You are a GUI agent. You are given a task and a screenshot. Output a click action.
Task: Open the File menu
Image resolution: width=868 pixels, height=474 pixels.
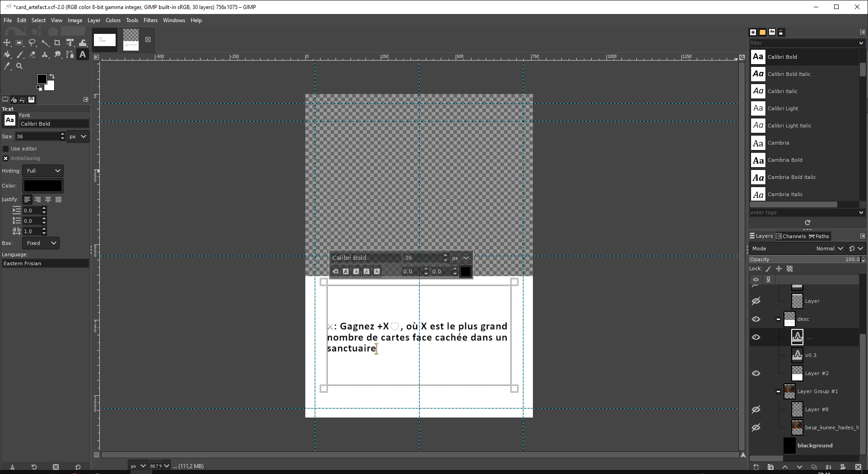click(8, 20)
